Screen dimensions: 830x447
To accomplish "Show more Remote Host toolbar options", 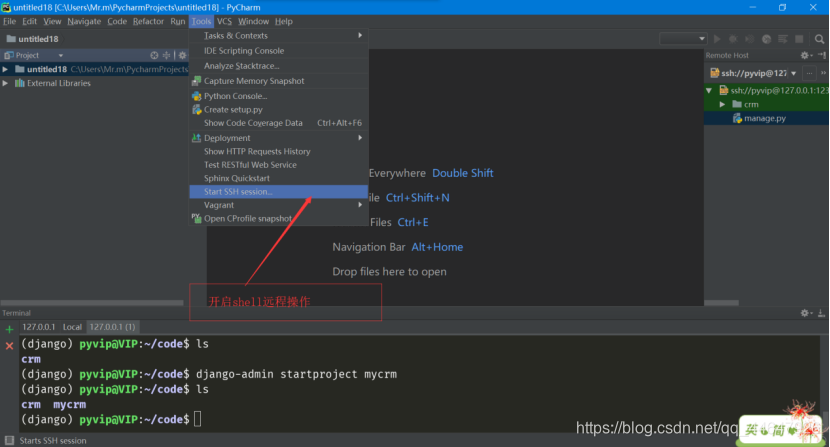I will (x=823, y=73).
